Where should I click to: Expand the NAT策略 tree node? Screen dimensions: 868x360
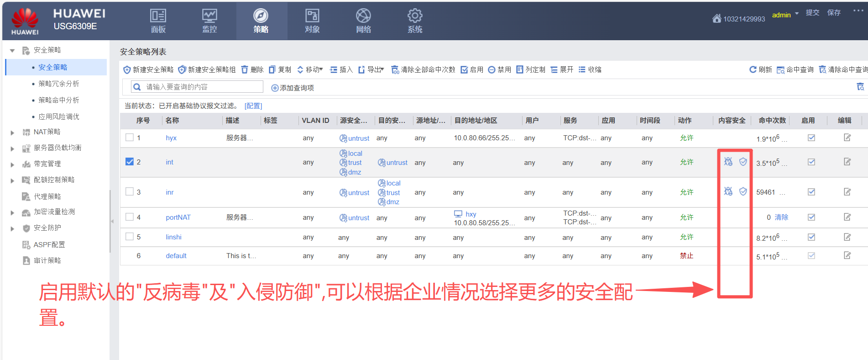point(13,132)
